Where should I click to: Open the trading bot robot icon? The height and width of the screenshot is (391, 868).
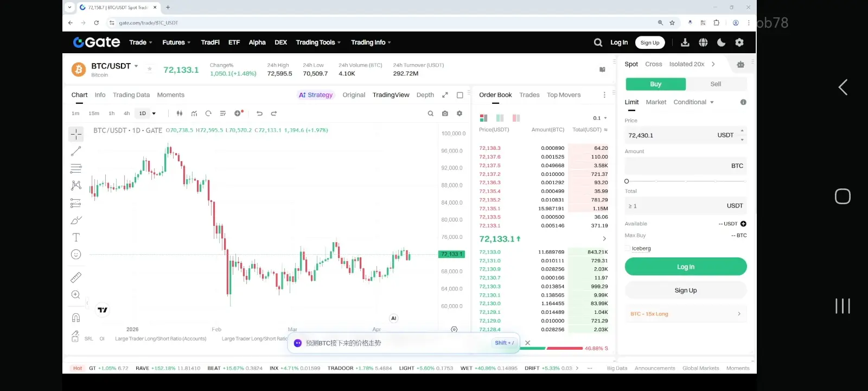(741, 65)
